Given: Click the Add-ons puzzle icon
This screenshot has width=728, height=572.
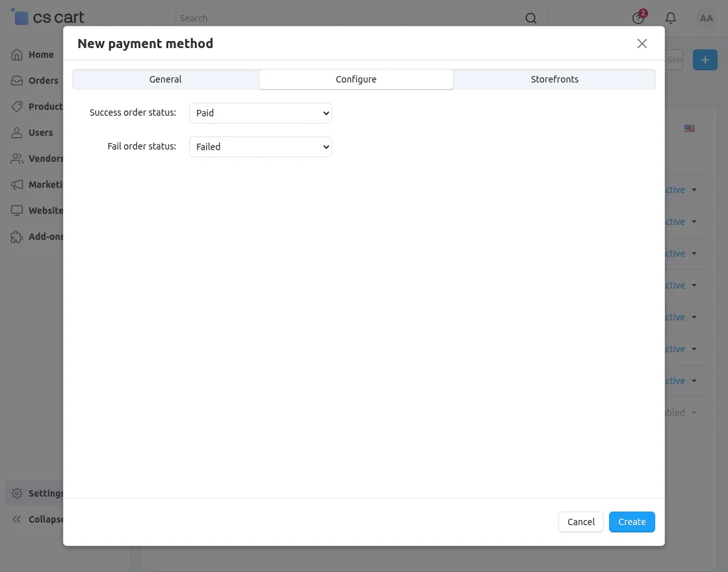Looking at the screenshot, I should (x=17, y=237).
